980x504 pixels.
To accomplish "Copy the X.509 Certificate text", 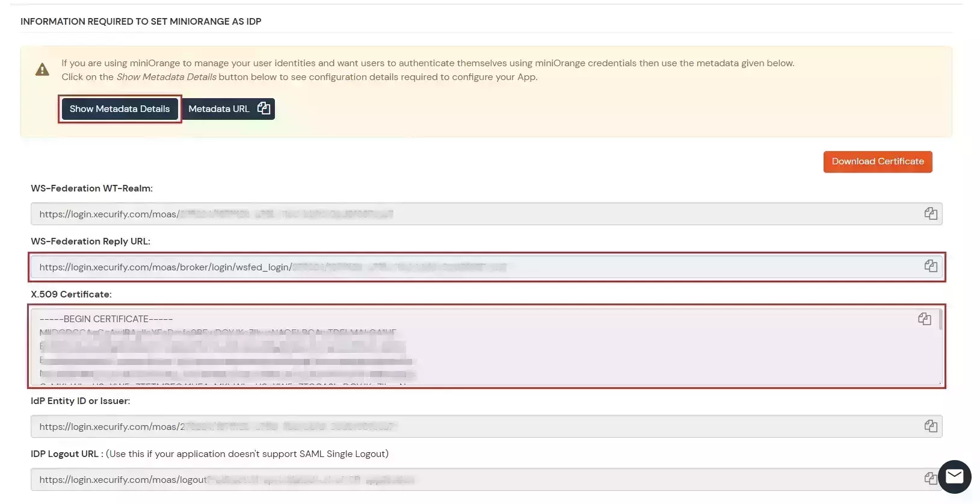I will pyautogui.click(x=925, y=319).
